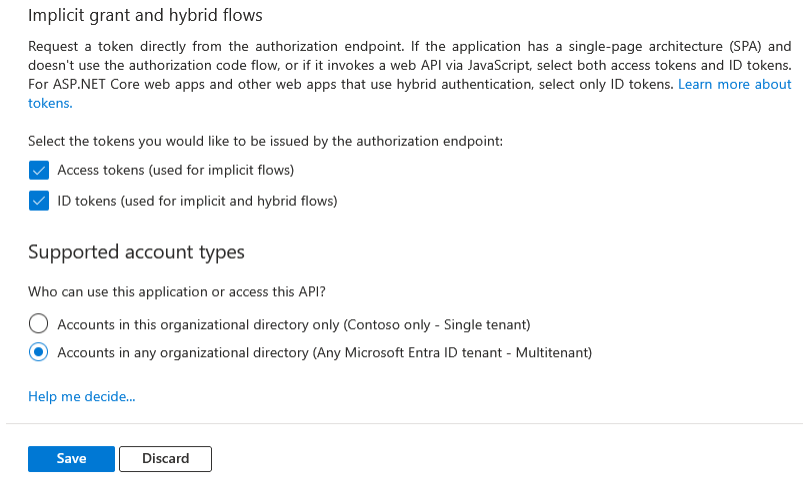Click the 'Access tokens (used for implicit flows)' label
The height and width of the screenshot is (489, 803).
(x=175, y=170)
